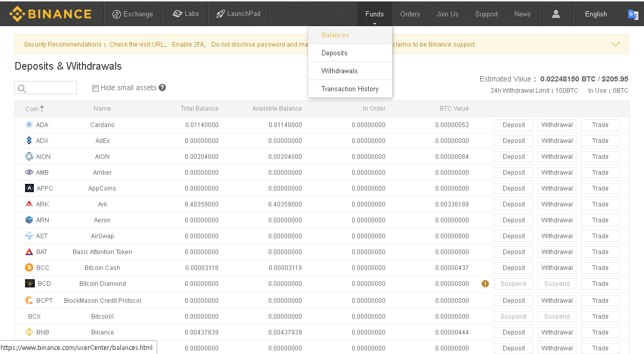
Task: Click the APPC AppCoins coin icon
Action: [29, 188]
